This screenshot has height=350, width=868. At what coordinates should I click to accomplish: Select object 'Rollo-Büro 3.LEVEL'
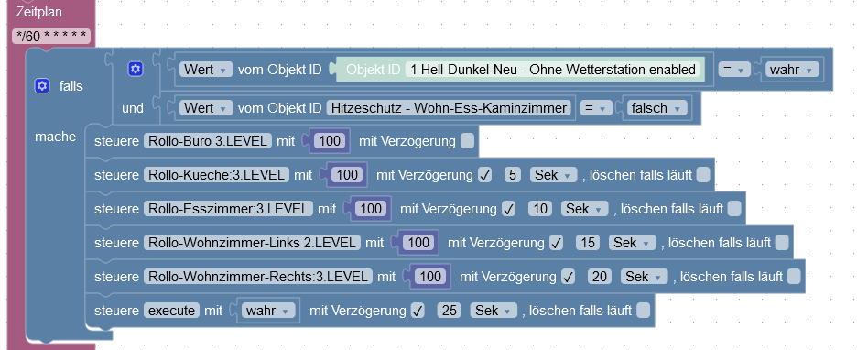coord(208,141)
